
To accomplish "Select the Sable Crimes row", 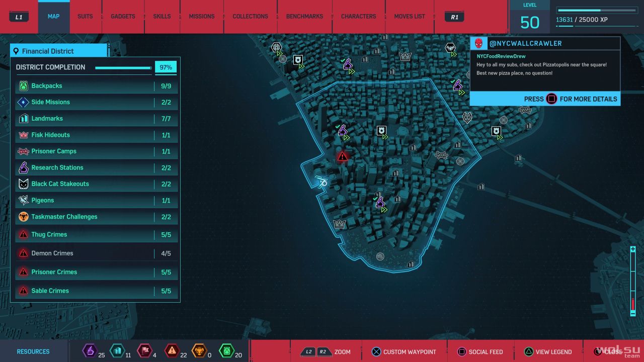I will (x=96, y=291).
